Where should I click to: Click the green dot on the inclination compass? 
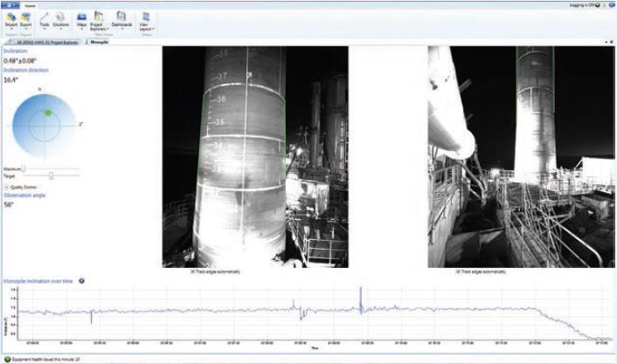48,113
